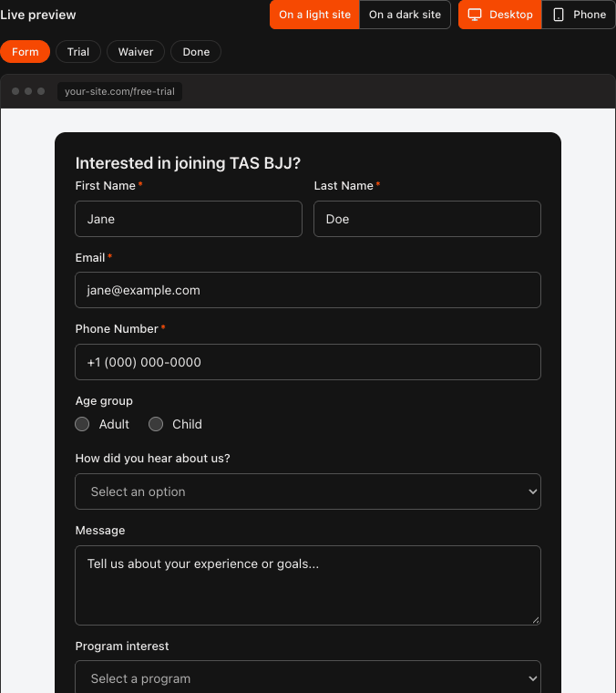
Task: Switch to the Waiver tab
Action: tap(136, 52)
